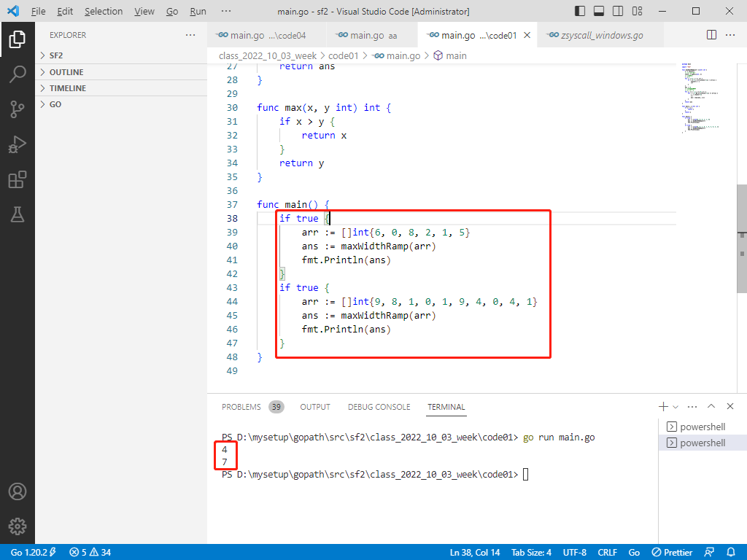Screen dimensions: 747x560
Task: Expand the OUTLINE section
Action: [x=121, y=72]
